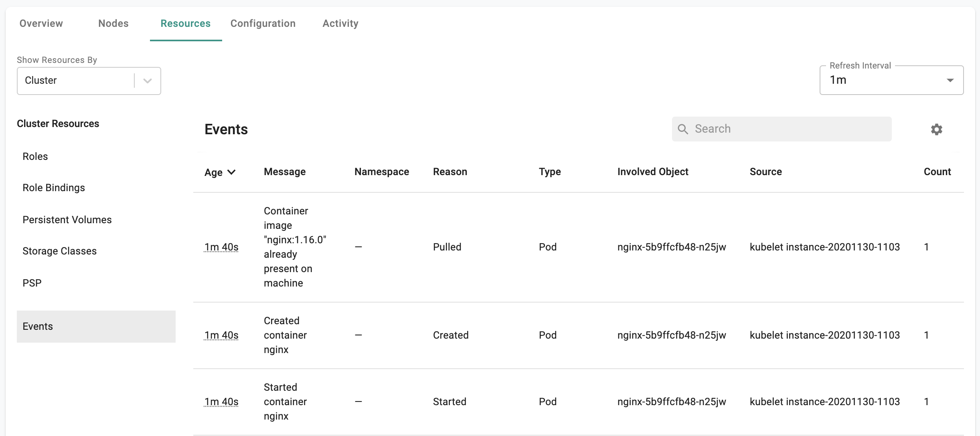Image resolution: width=980 pixels, height=436 pixels.
Task: Click the nginx:1.16.0 already present message
Action: click(295, 247)
